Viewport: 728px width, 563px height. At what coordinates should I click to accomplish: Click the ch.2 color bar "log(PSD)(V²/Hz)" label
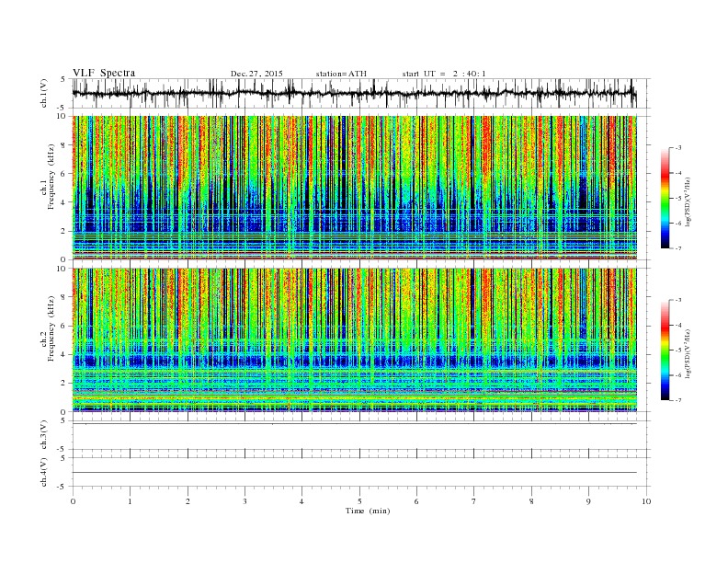click(688, 353)
